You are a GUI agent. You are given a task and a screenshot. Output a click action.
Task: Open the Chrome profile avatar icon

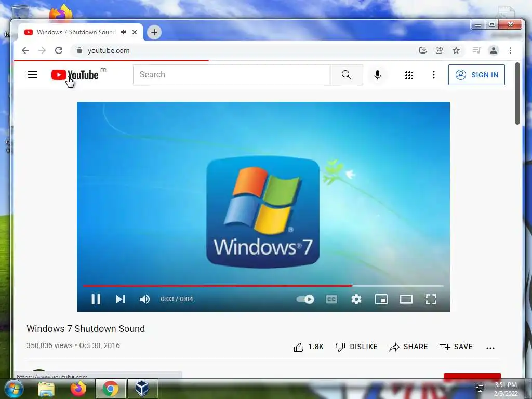494,50
